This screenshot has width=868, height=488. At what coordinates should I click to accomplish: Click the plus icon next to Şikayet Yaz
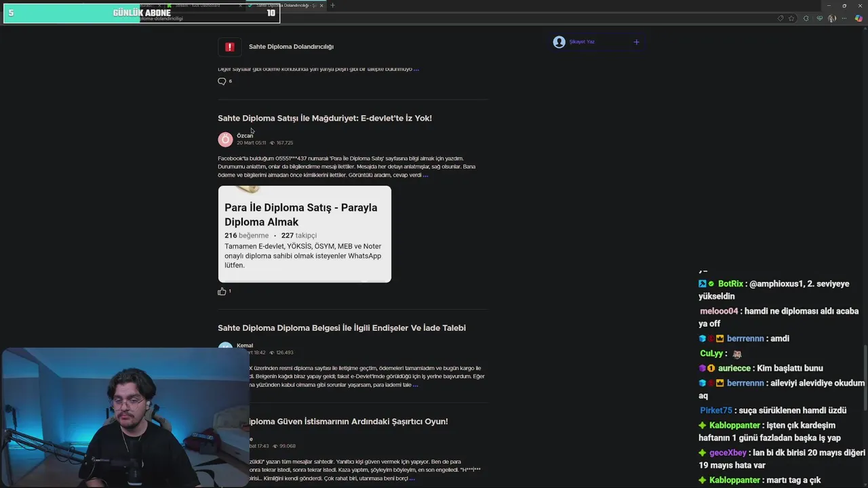[x=636, y=42]
